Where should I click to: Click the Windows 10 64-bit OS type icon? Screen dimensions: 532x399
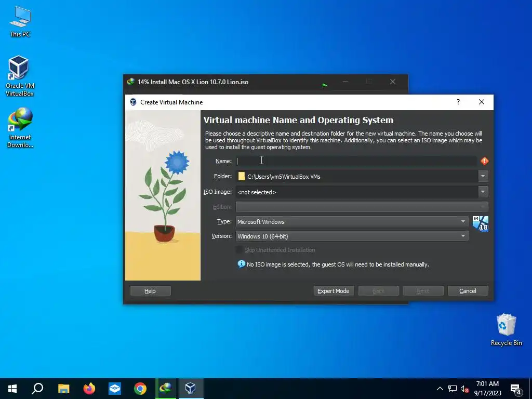pos(481,224)
